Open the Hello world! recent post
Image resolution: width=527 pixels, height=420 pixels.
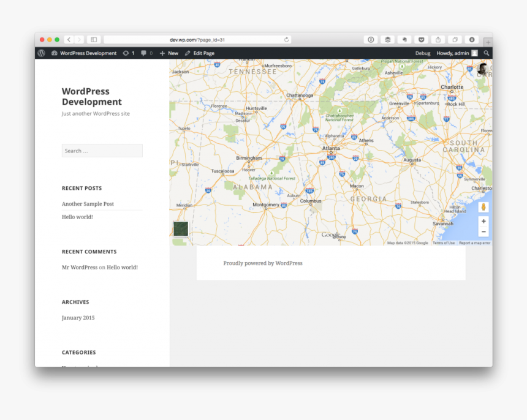77,217
